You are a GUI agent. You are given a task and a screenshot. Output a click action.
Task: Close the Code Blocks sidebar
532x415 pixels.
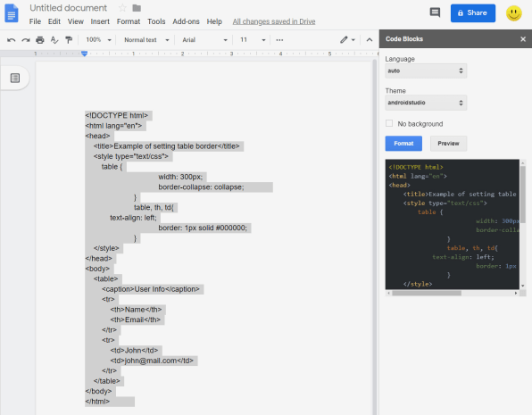tap(523, 39)
